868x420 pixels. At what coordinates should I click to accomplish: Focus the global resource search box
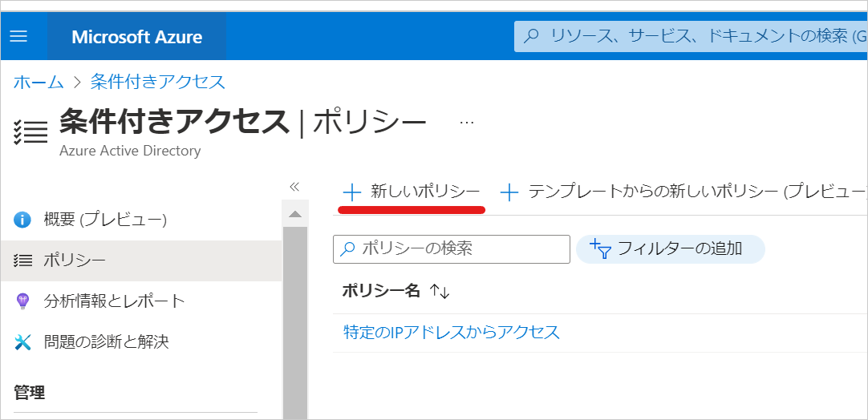(691, 37)
